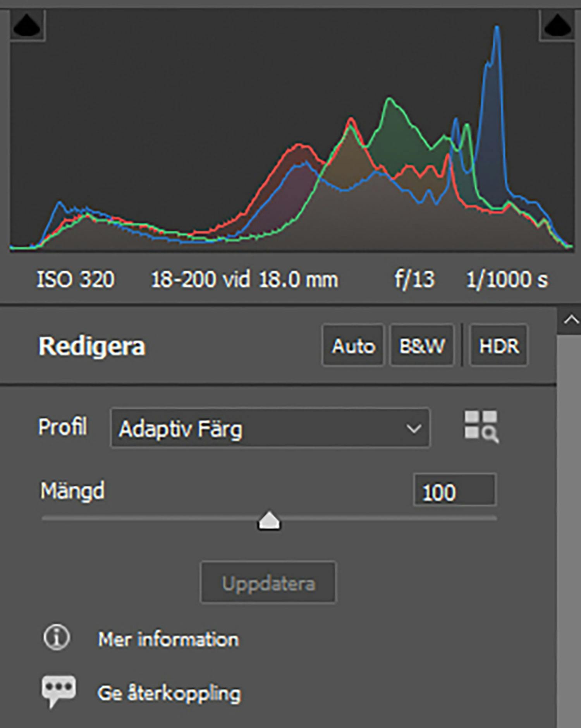Click the circled info icon
Screen dimensions: 581x728
pos(57,637)
